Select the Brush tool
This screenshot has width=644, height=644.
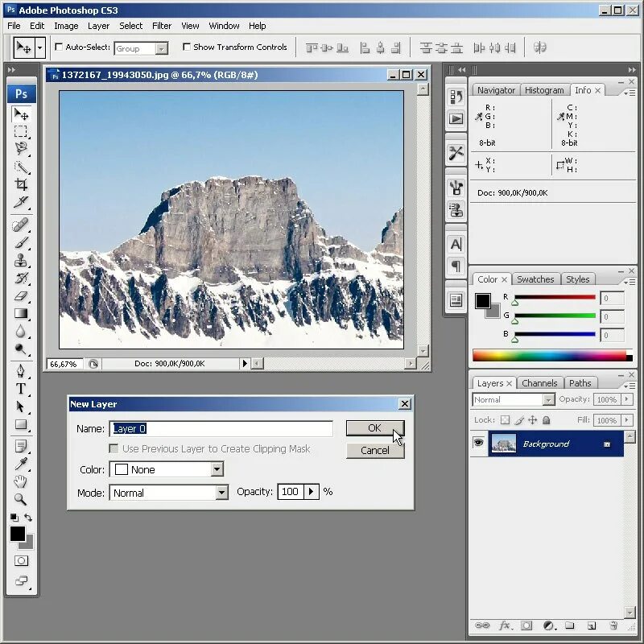(x=21, y=243)
